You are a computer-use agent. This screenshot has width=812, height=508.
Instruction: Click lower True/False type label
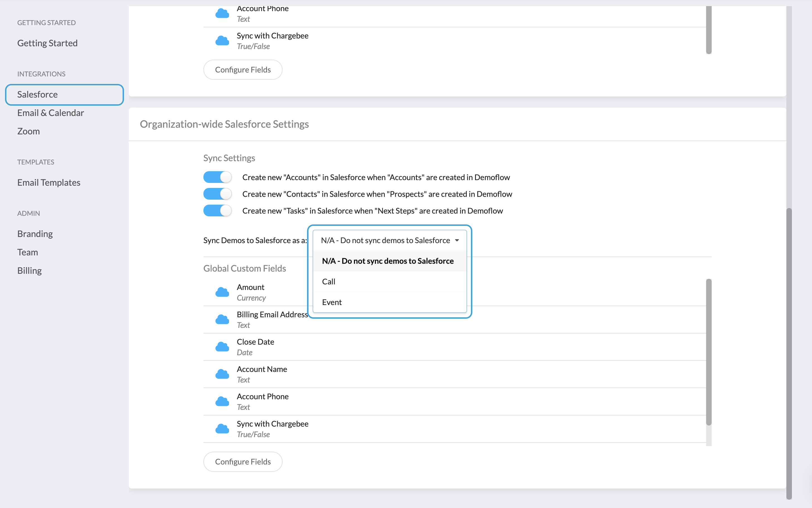(x=253, y=434)
